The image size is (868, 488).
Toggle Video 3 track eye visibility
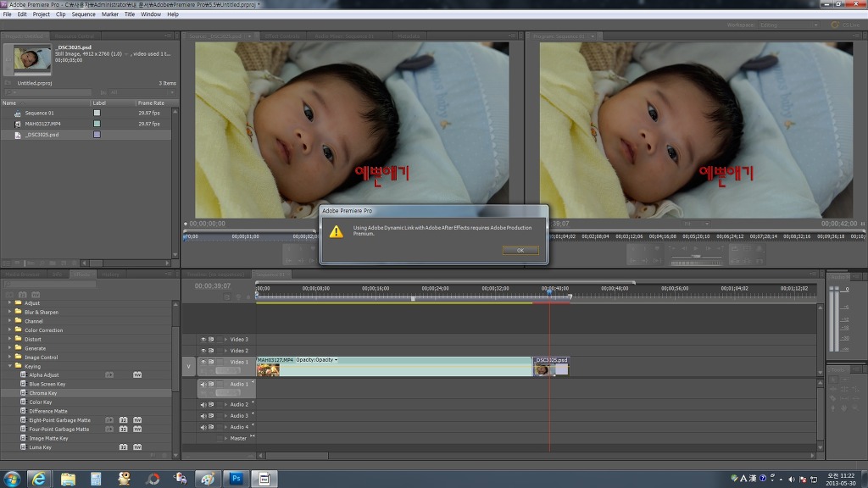(x=203, y=339)
